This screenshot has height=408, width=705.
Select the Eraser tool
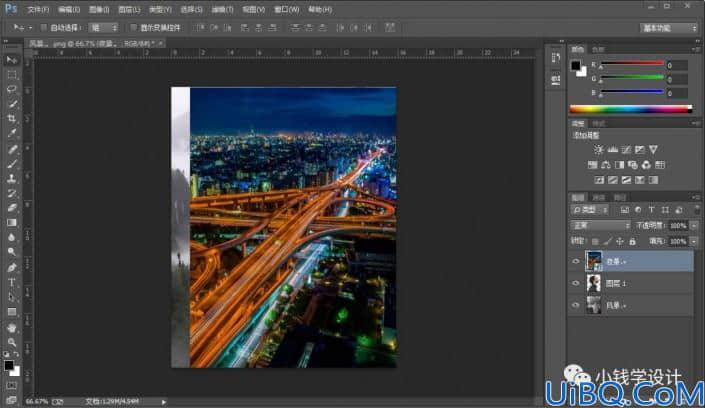coord(12,208)
